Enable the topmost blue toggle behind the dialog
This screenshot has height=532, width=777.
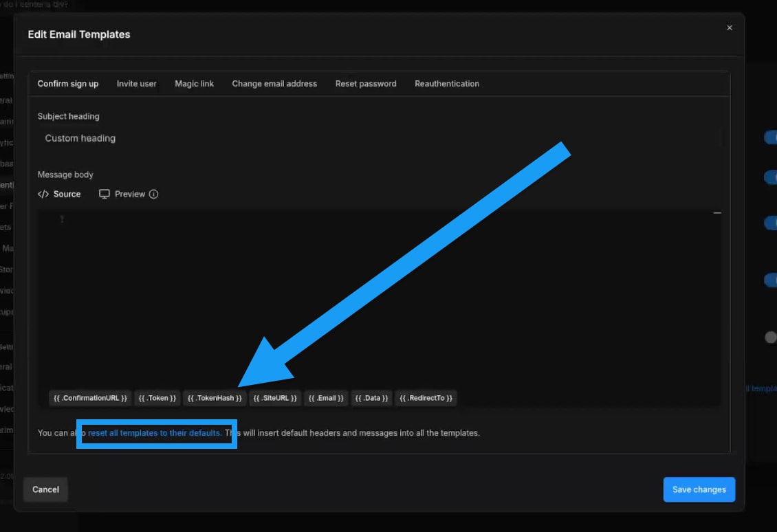tap(771, 137)
